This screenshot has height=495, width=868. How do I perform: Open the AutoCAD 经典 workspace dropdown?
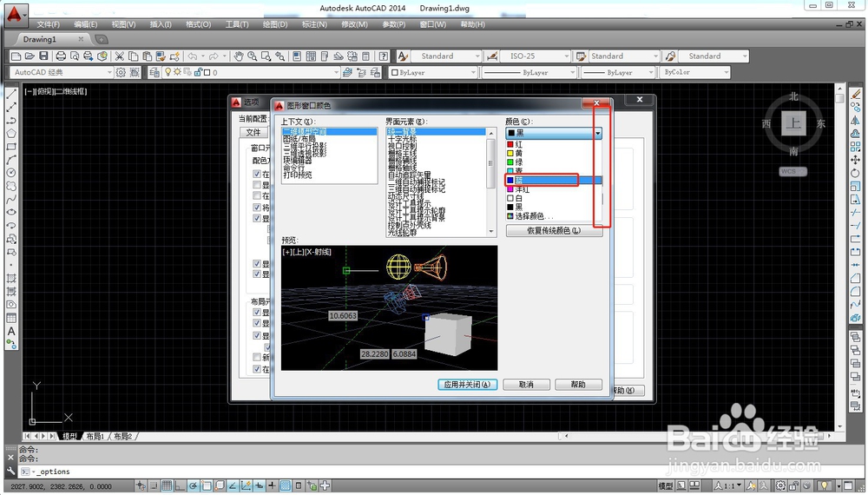tap(62, 72)
